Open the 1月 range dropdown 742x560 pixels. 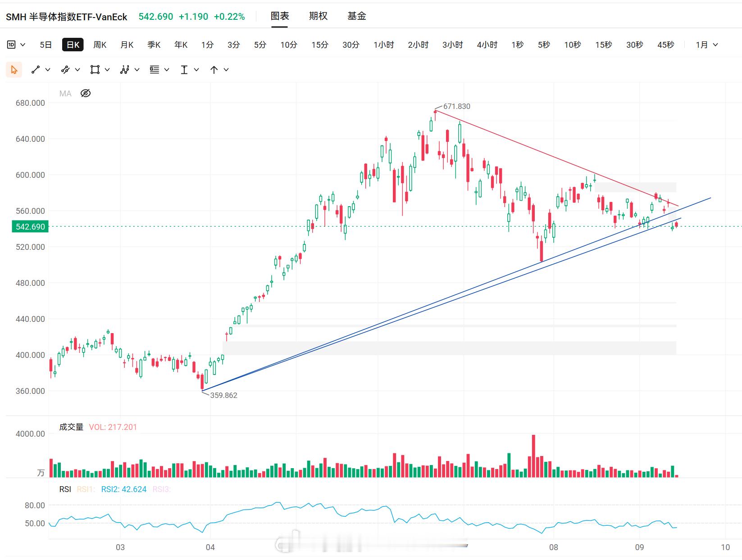[707, 45]
